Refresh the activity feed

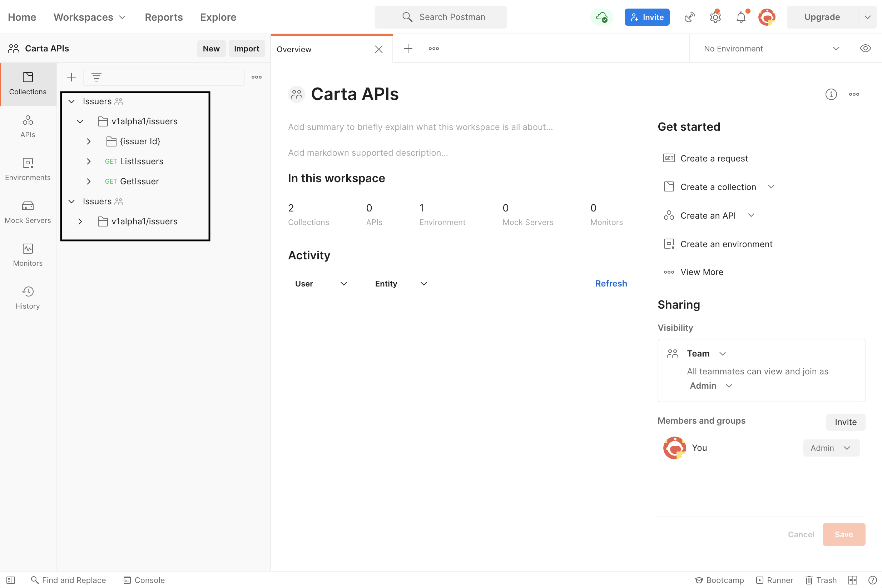click(x=611, y=284)
